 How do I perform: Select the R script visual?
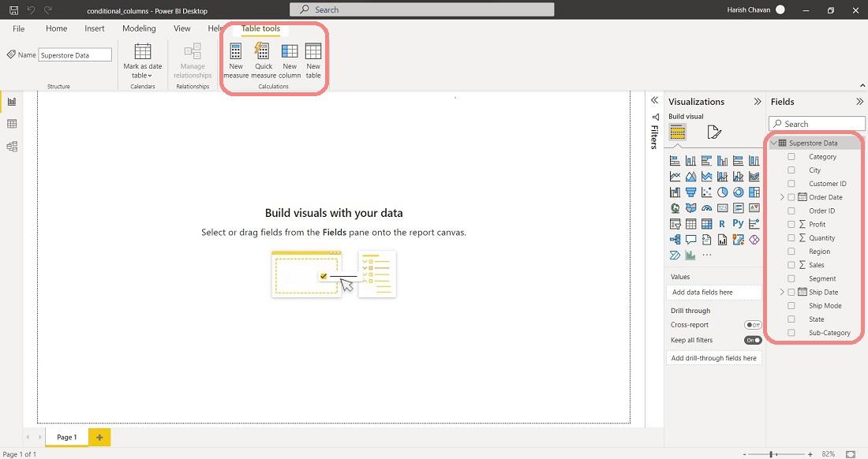[722, 224]
